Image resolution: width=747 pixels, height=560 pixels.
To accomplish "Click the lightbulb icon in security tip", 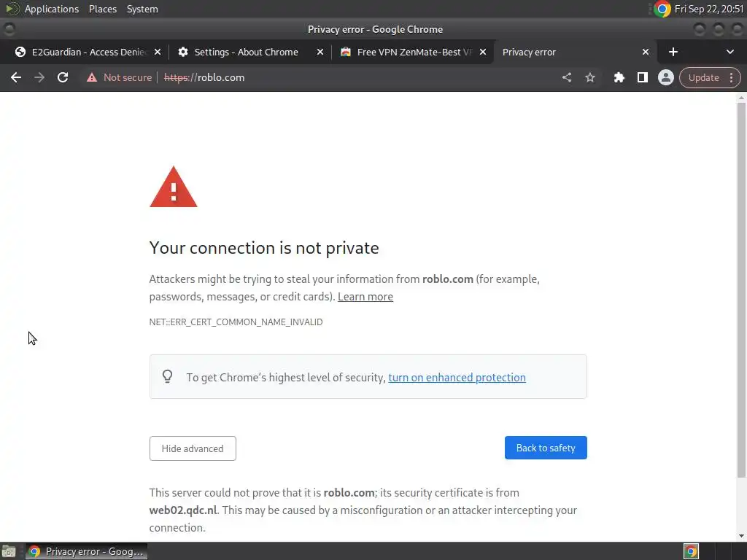I will click(x=167, y=377).
